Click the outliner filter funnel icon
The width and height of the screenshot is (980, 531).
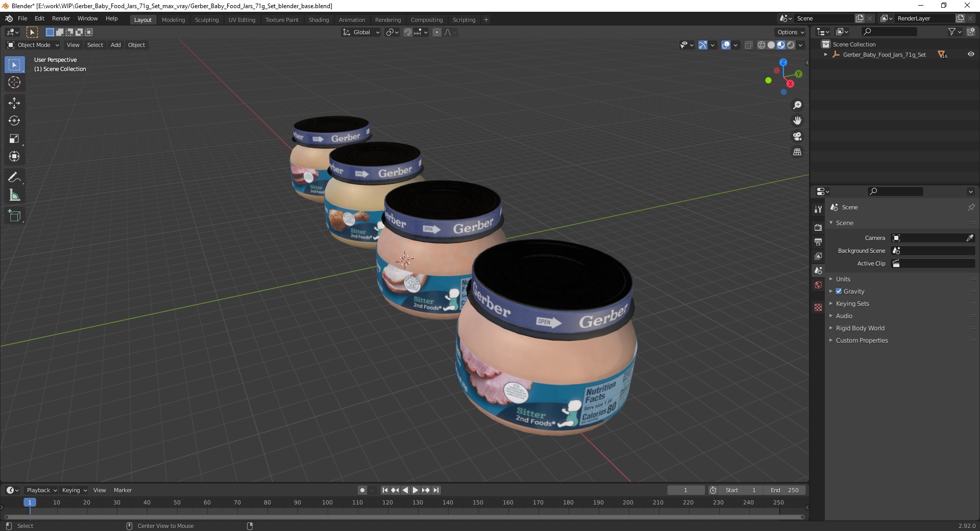[x=951, y=32]
